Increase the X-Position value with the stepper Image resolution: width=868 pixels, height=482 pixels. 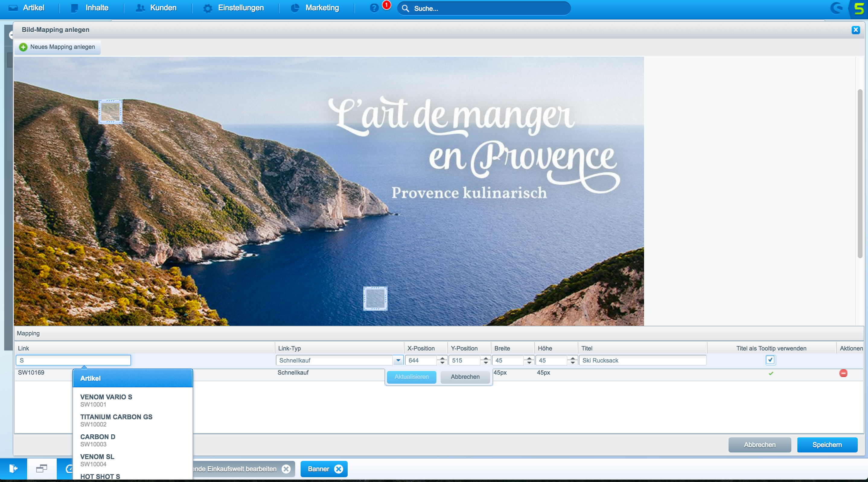[x=442, y=358]
